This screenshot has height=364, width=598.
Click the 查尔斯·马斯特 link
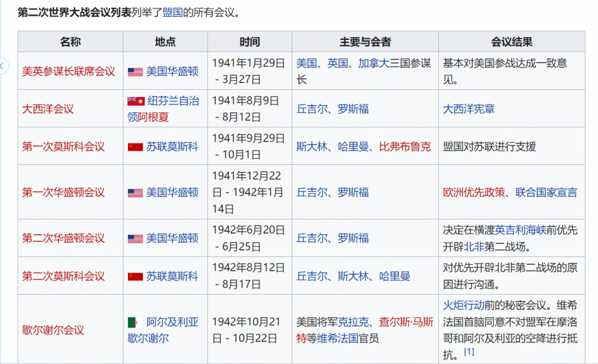coord(410,322)
